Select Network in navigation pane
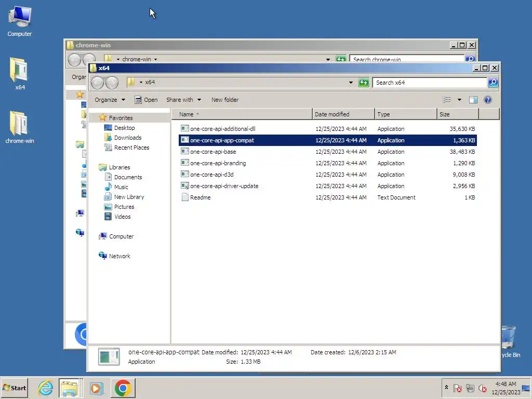Viewport: 532px width, 399px height. tap(119, 256)
